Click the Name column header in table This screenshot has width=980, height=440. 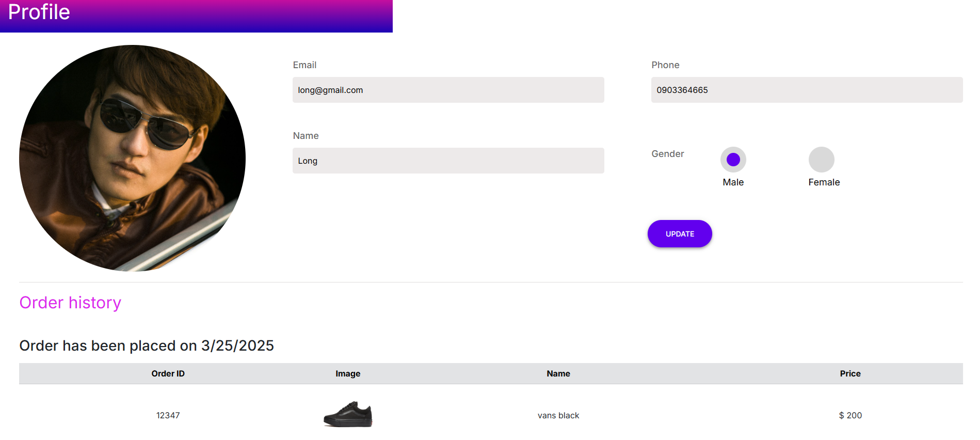pyautogui.click(x=558, y=373)
